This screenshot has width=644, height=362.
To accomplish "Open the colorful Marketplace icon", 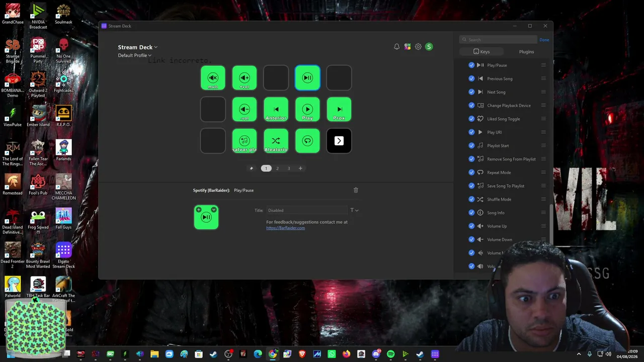I will pos(408,47).
